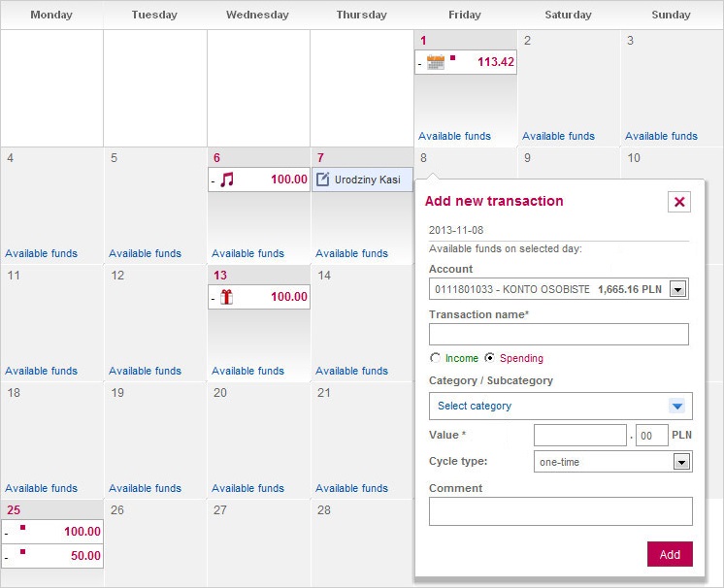Expand the Select category dropdown
Screen dimensions: 724x588
click(x=677, y=406)
